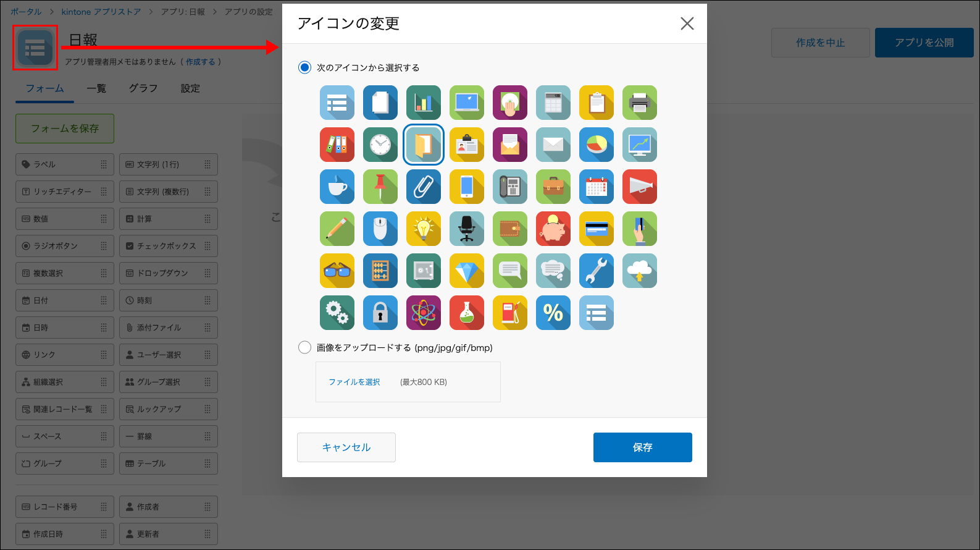The width and height of the screenshot is (980, 550).
Task: Close the アイコンの変更 dialog
Action: tap(687, 23)
